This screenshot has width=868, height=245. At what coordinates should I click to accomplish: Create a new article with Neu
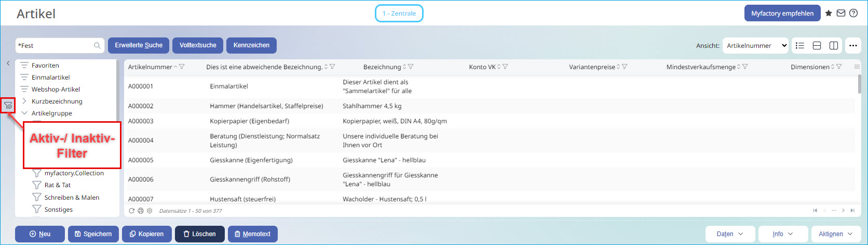pyautogui.click(x=40, y=234)
